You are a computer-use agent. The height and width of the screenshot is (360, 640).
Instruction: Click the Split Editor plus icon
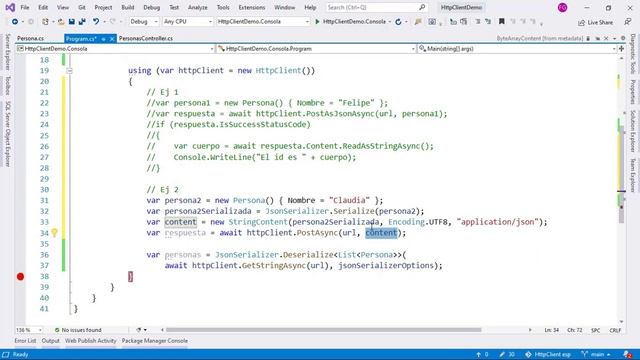point(621,49)
